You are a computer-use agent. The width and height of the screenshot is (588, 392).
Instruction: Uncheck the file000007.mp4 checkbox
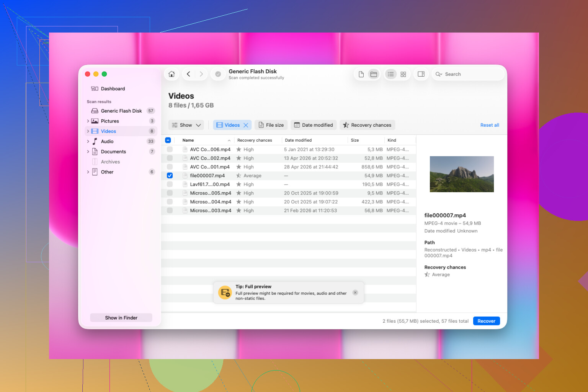pyautogui.click(x=170, y=175)
